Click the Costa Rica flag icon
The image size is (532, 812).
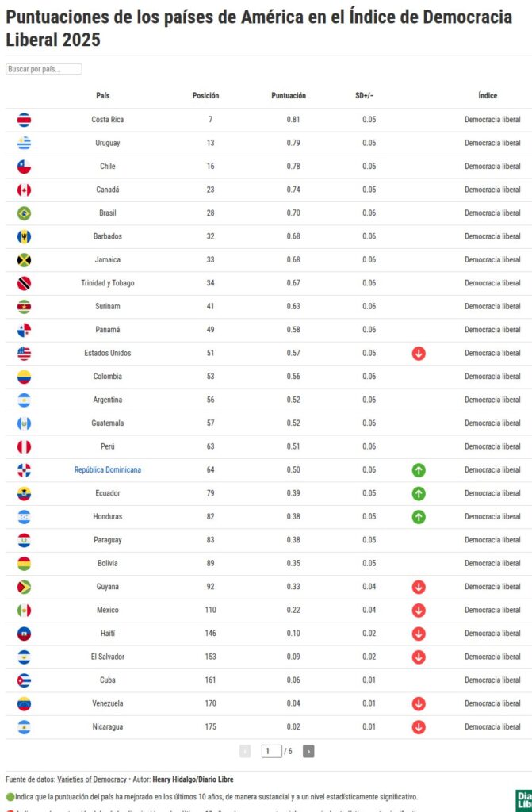(x=25, y=120)
